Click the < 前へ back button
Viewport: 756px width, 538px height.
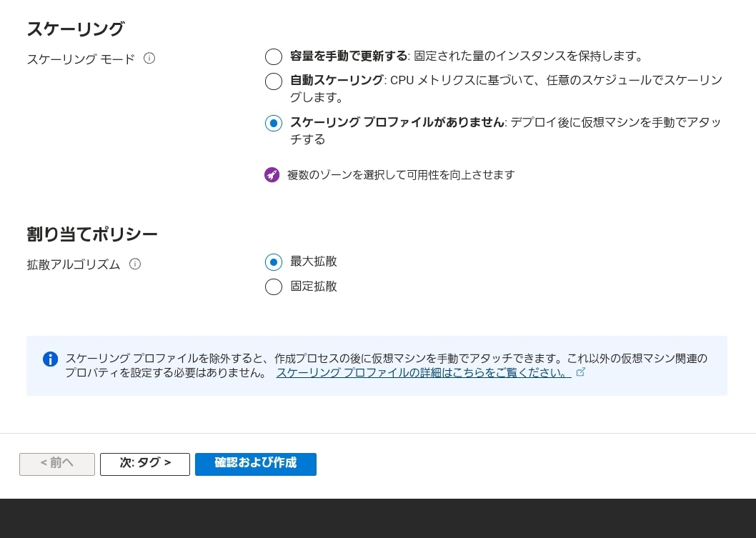57,464
